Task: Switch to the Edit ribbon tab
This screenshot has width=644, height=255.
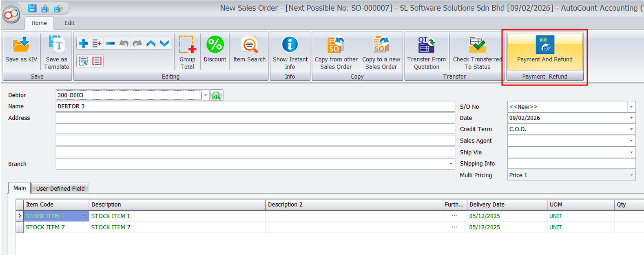Action: click(x=69, y=23)
